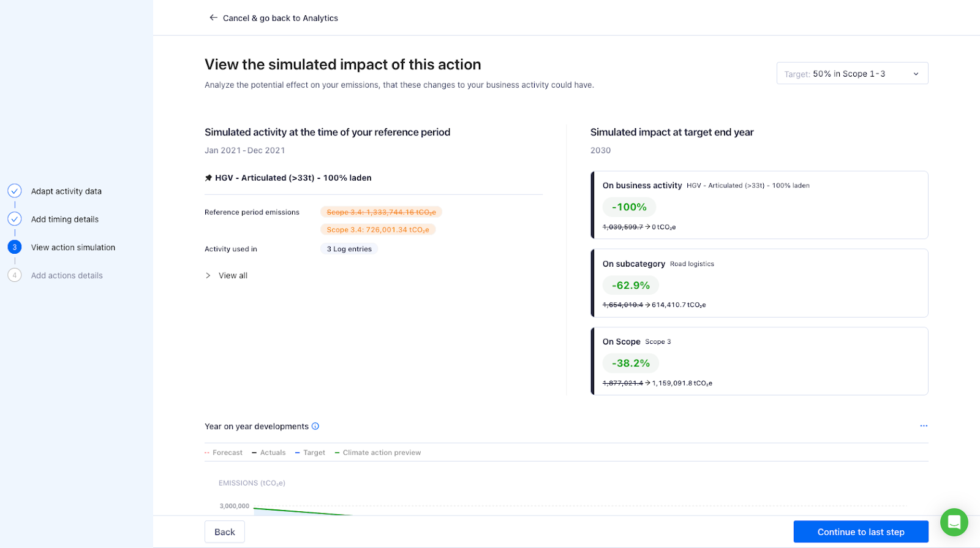Click the 1,159,091.8 tCO₂e scope result
The width and height of the screenshot is (980, 548).
point(682,383)
